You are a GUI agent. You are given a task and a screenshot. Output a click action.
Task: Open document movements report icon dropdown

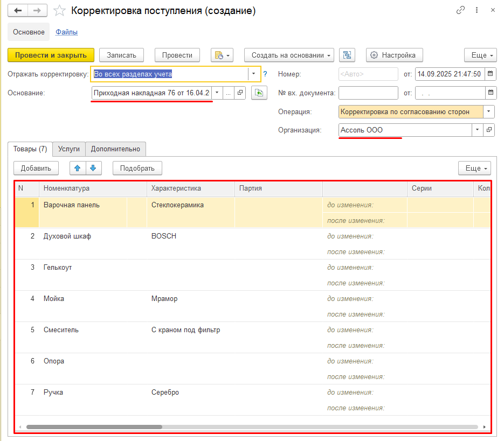coord(222,55)
